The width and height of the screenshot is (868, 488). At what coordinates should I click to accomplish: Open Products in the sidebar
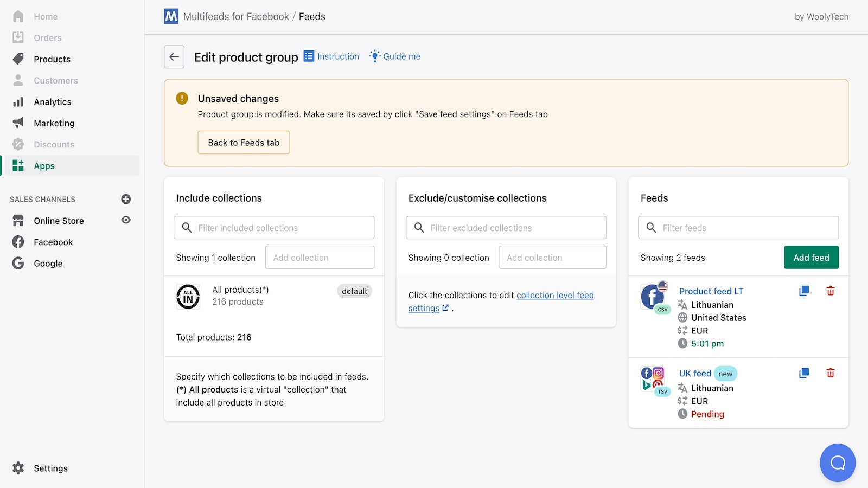pyautogui.click(x=52, y=59)
